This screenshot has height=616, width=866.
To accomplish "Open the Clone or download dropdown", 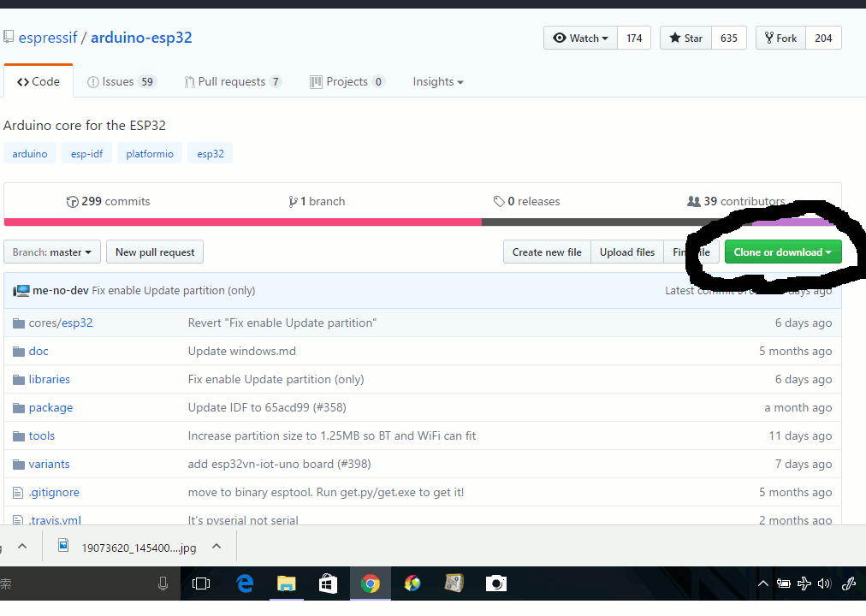I will (x=783, y=252).
